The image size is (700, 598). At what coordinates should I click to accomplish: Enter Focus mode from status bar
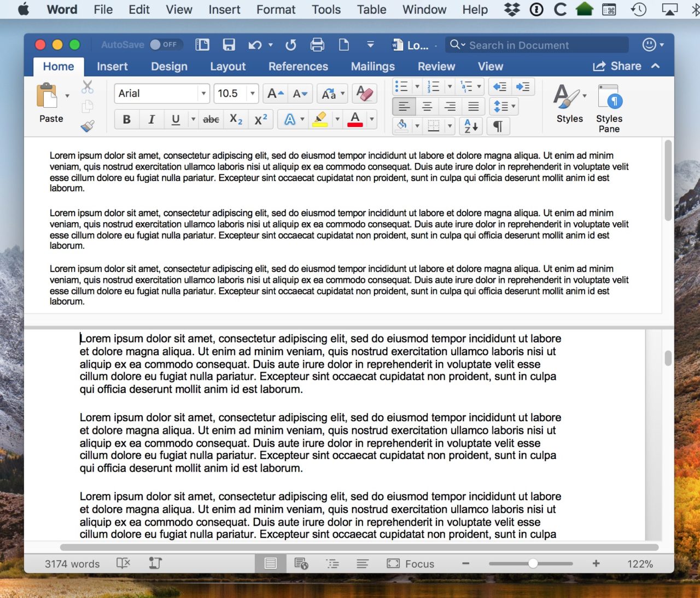coord(411,564)
